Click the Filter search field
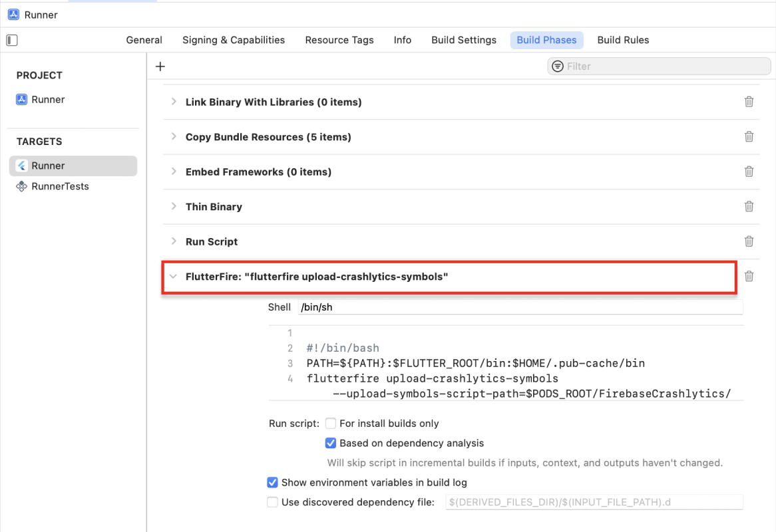 [660, 66]
